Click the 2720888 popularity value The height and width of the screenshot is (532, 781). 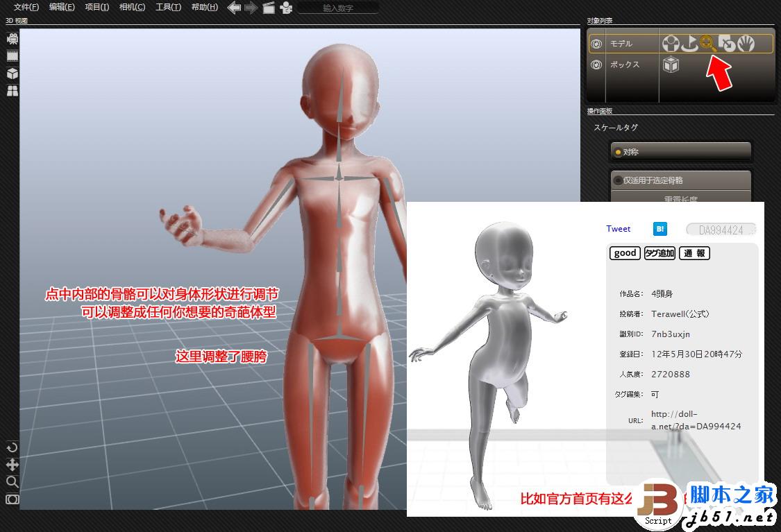[x=671, y=375]
